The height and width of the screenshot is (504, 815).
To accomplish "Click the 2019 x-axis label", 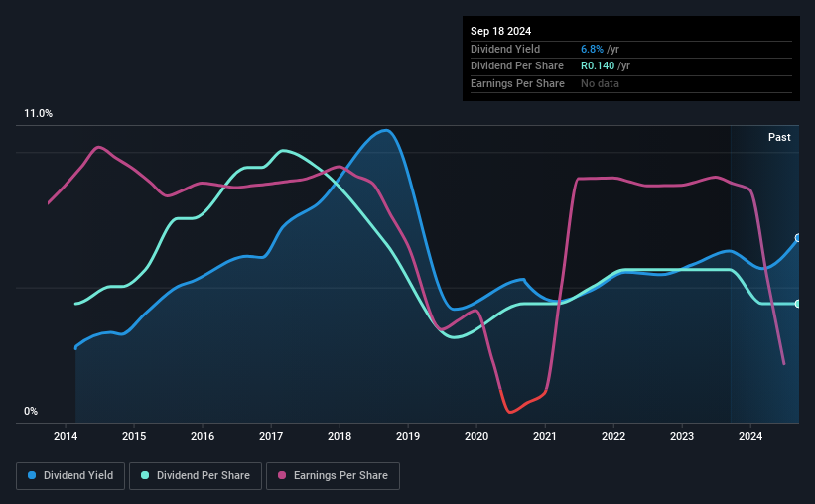I will tap(408, 436).
